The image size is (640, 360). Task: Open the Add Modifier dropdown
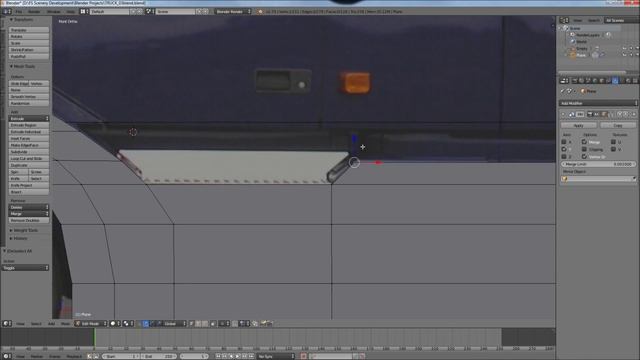pos(598,103)
